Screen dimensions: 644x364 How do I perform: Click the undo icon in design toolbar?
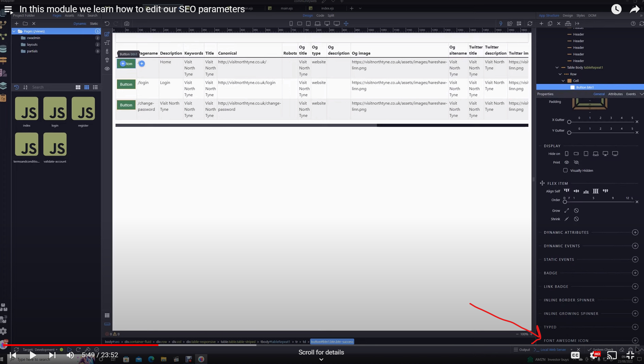pos(107,23)
